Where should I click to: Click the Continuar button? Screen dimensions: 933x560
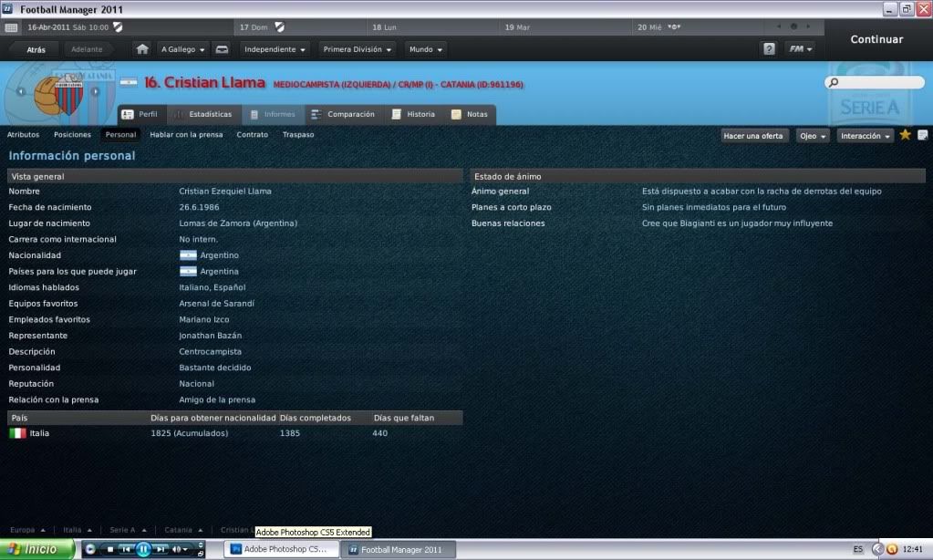[876, 39]
